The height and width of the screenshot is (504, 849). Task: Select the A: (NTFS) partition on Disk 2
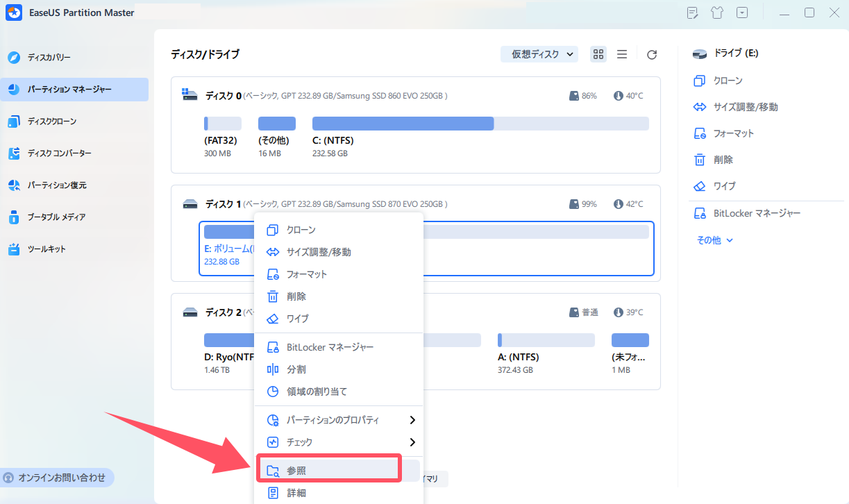tap(546, 340)
